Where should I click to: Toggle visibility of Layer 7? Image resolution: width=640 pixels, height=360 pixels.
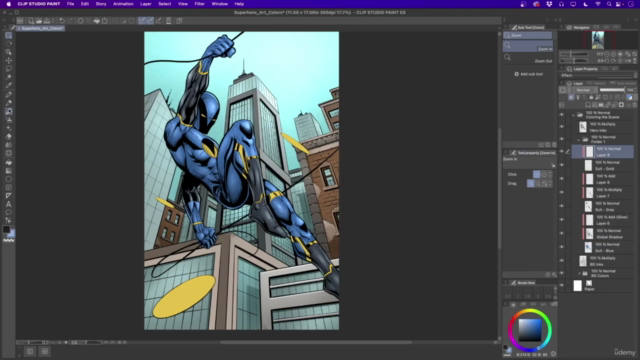tap(562, 193)
